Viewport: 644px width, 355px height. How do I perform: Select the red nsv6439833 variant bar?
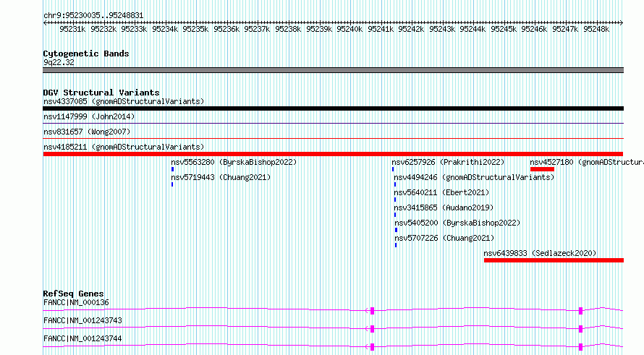click(554, 260)
